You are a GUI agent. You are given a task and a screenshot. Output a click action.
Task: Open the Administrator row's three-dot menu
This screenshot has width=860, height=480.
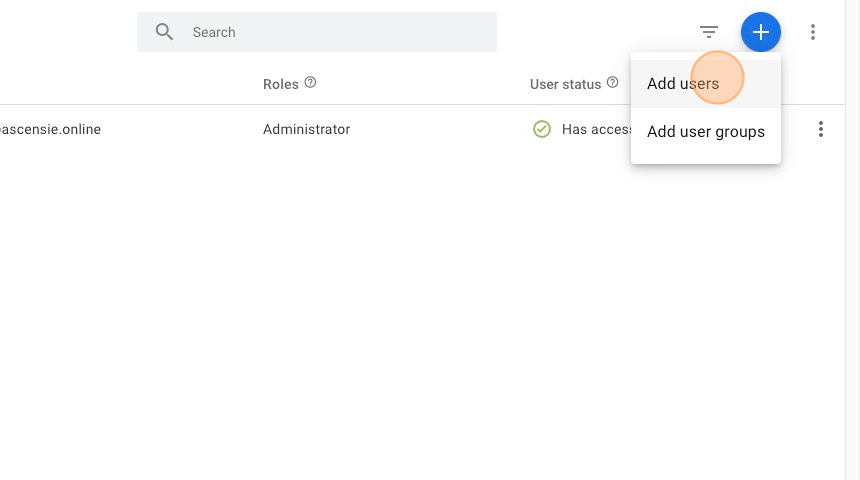tap(821, 129)
